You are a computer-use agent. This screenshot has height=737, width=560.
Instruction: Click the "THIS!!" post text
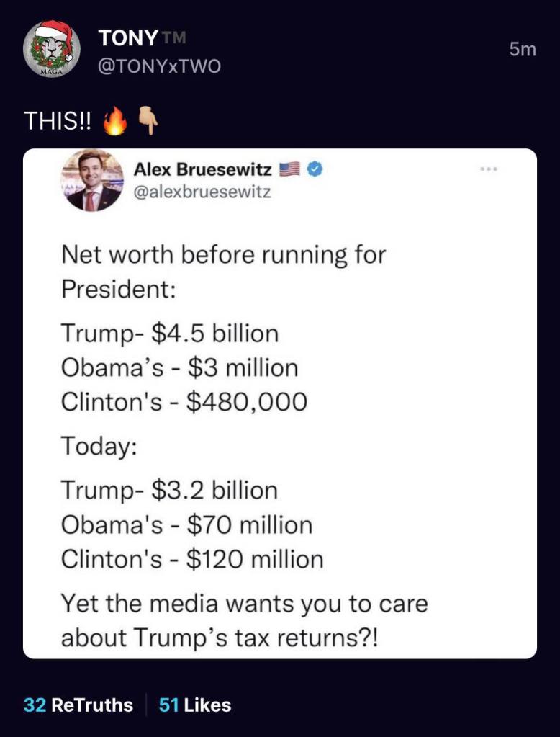point(58,122)
